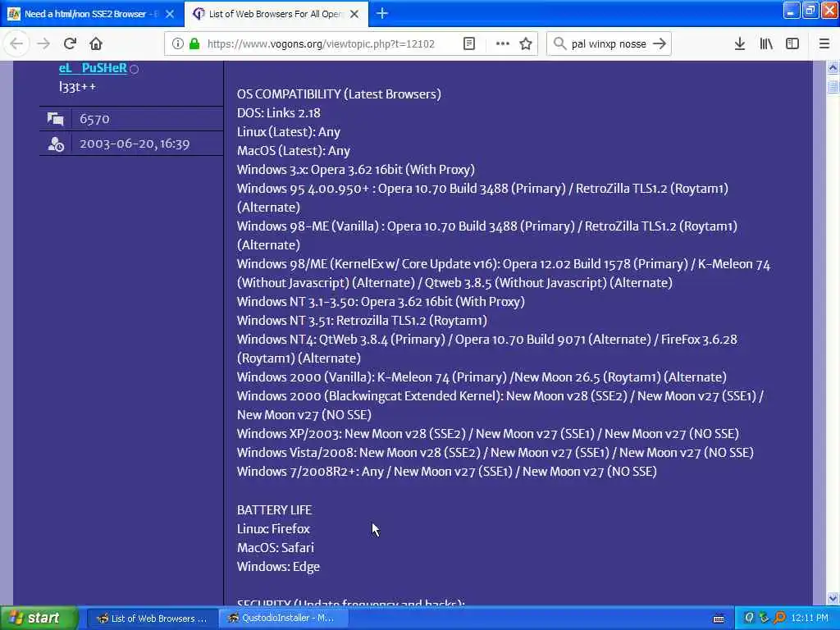Go back to the previous page
The image size is (840, 630).
pyautogui.click(x=16, y=44)
